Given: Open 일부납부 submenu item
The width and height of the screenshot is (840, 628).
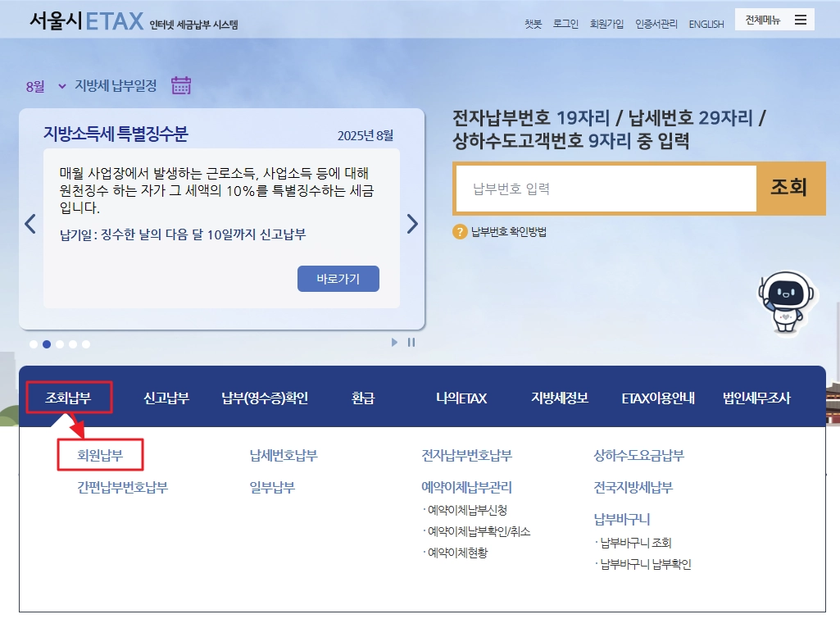Looking at the screenshot, I should (x=272, y=487).
